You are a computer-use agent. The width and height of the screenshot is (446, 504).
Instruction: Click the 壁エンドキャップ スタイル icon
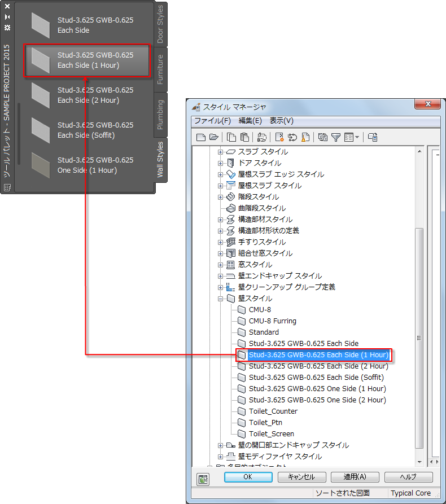point(230,276)
